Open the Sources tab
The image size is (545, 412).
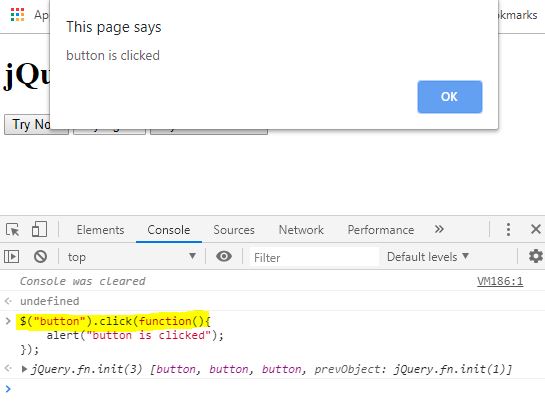[x=234, y=230]
